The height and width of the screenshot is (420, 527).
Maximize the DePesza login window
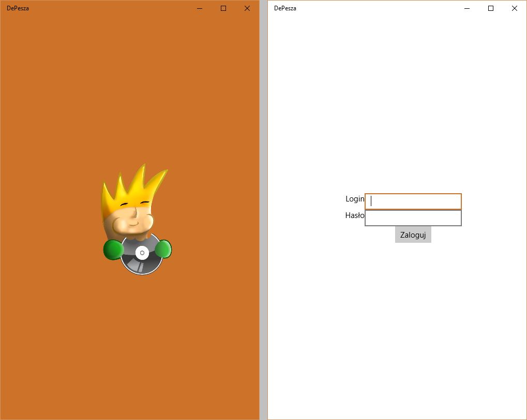[x=491, y=8]
